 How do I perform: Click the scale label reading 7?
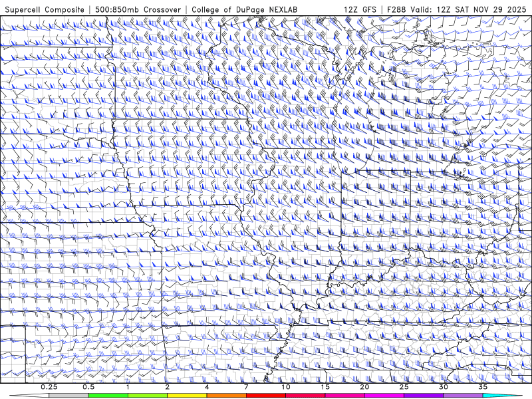pyautogui.click(x=246, y=387)
